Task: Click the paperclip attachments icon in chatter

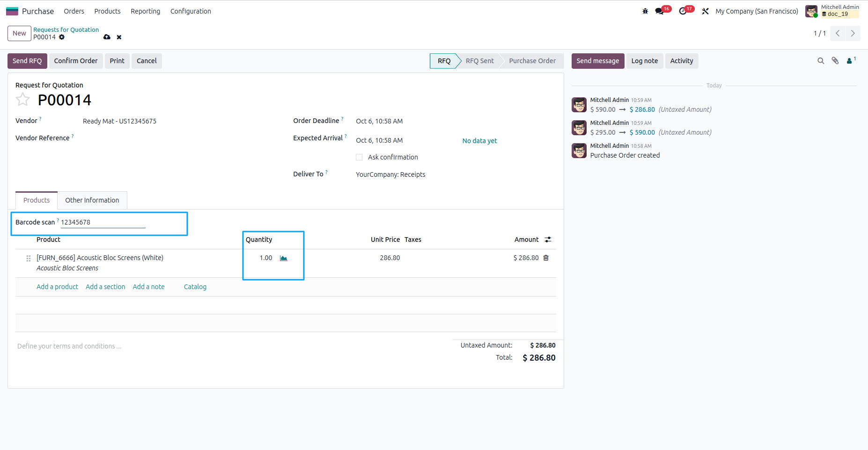Action: [835, 61]
